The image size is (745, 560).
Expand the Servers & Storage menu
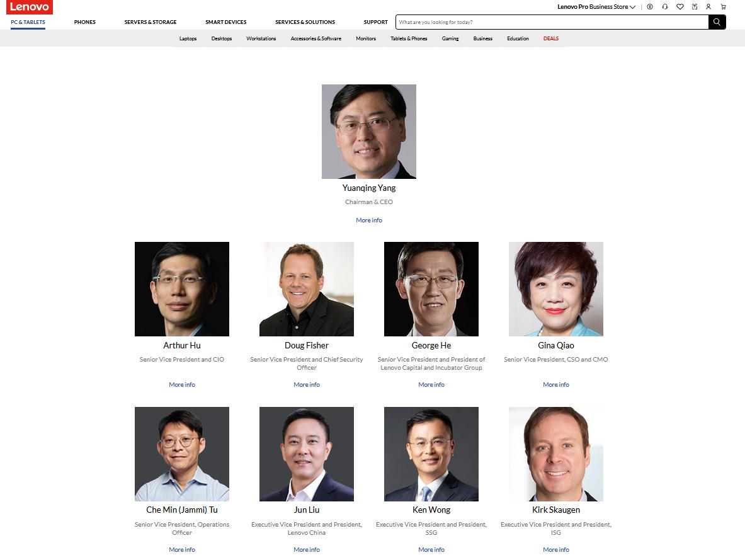click(150, 22)
